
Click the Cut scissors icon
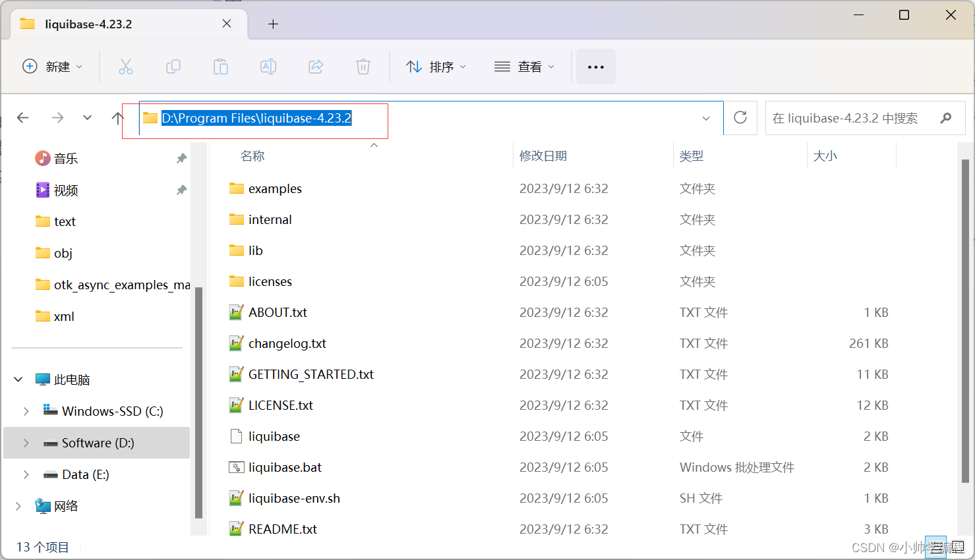tap(126, 67)
